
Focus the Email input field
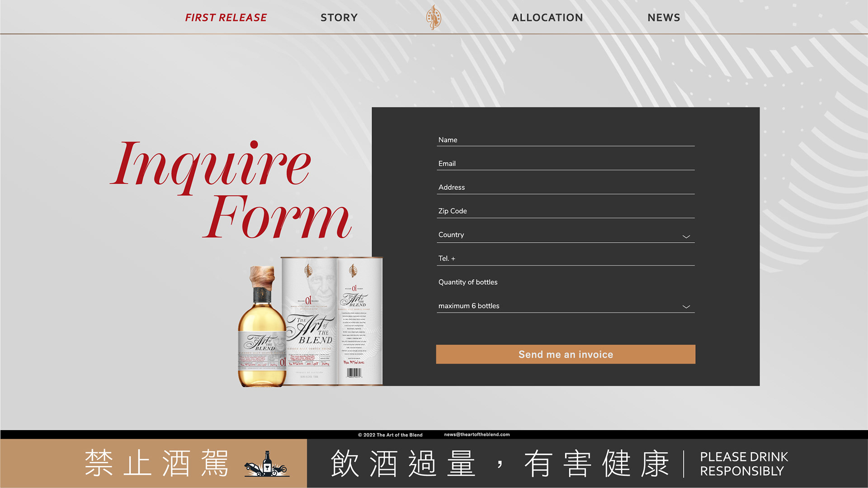pos(566,164)
